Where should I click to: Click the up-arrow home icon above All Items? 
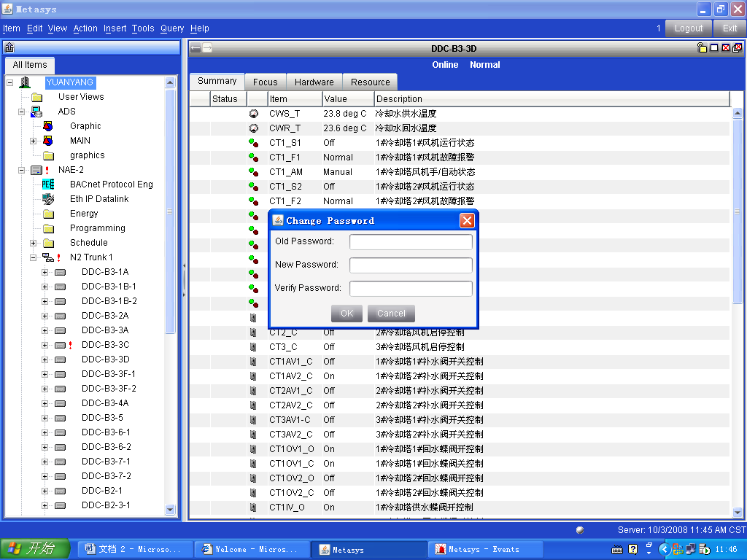pyautogui.click(x=9, y=47)
